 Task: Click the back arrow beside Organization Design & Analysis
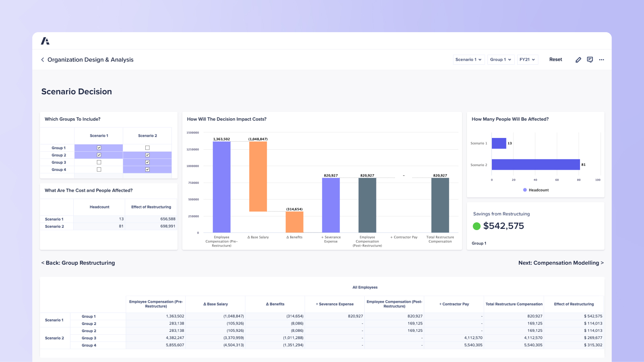coord(43,60)
